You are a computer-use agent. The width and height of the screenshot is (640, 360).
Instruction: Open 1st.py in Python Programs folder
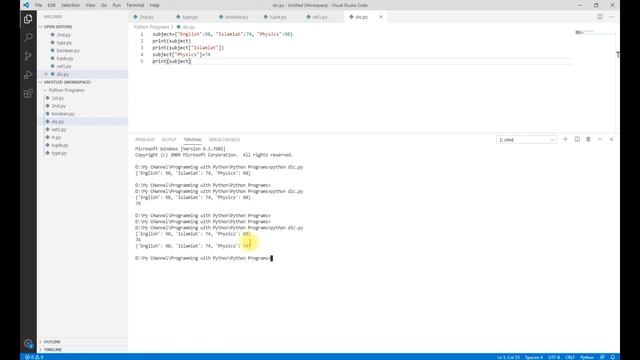58,98
